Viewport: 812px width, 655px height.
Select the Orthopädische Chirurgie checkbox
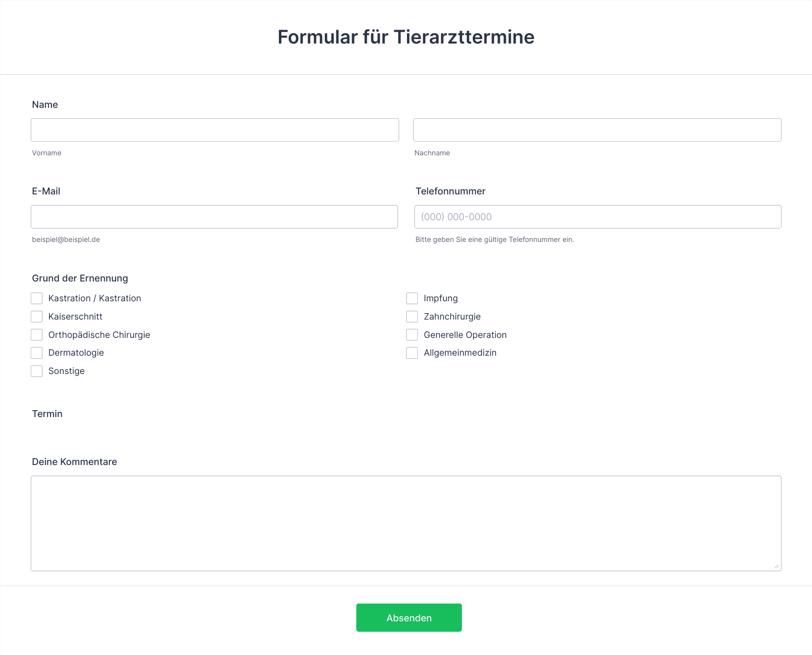pos(37,335)
